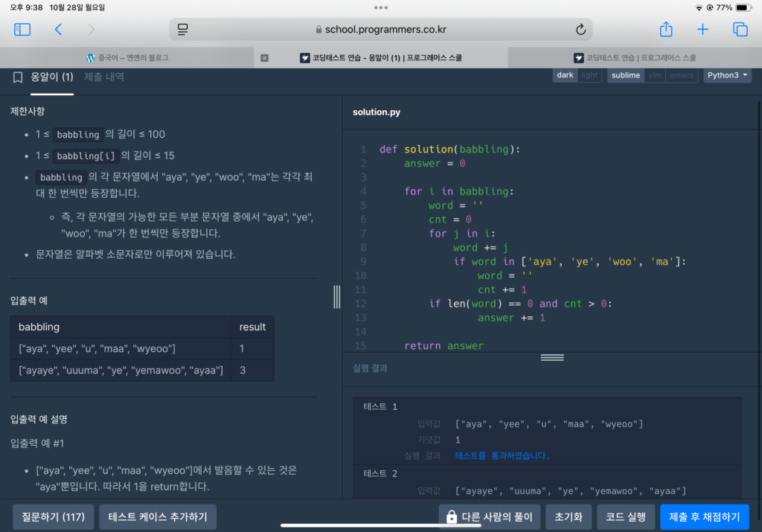Click the 제출 후 채점하기 button
762x532 pixels.
coord(704,516)
